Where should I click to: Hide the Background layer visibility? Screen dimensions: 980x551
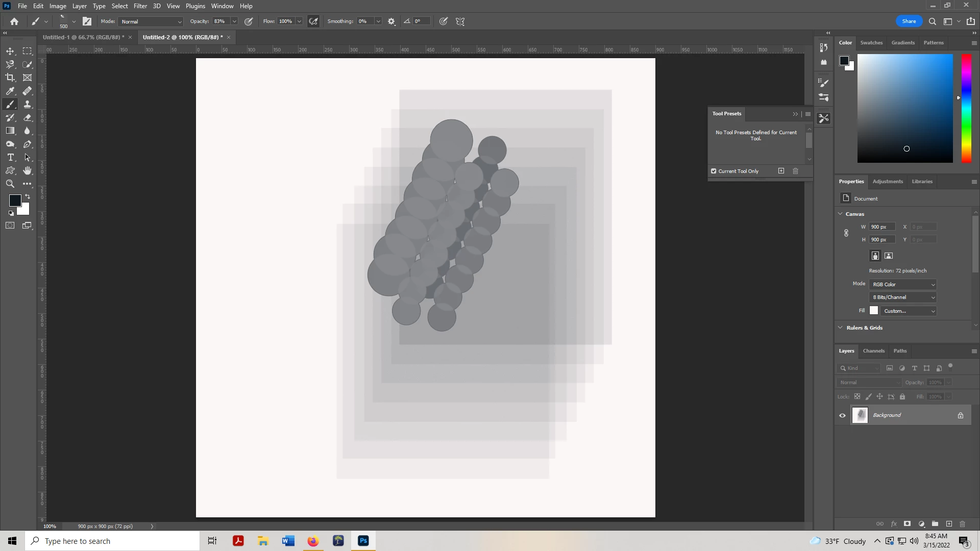(x=842, y=415)
